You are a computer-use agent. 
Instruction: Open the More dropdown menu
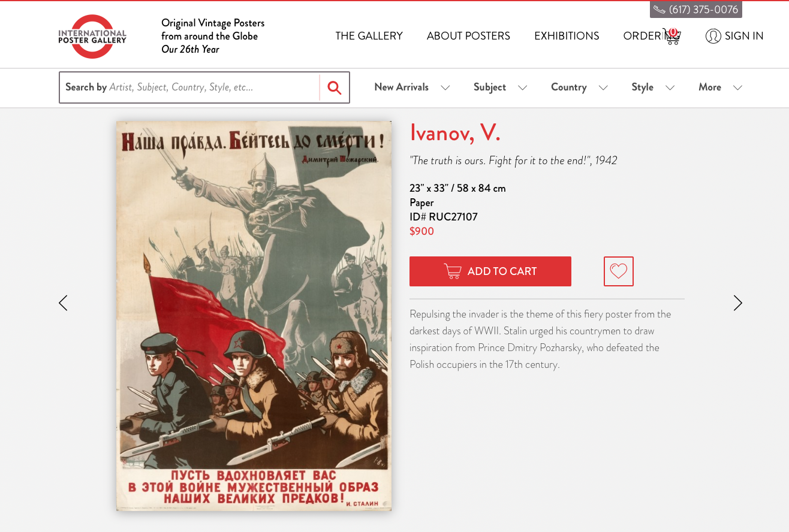point(720,87)
